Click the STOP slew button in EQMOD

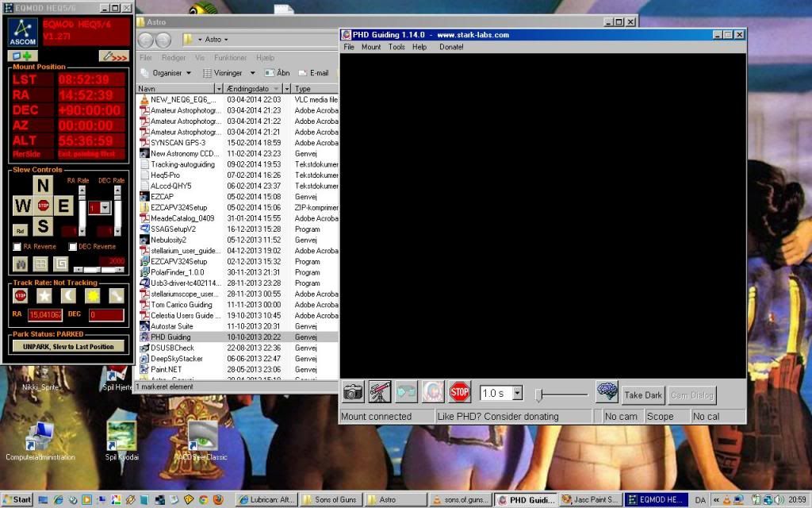pos(43,206)
